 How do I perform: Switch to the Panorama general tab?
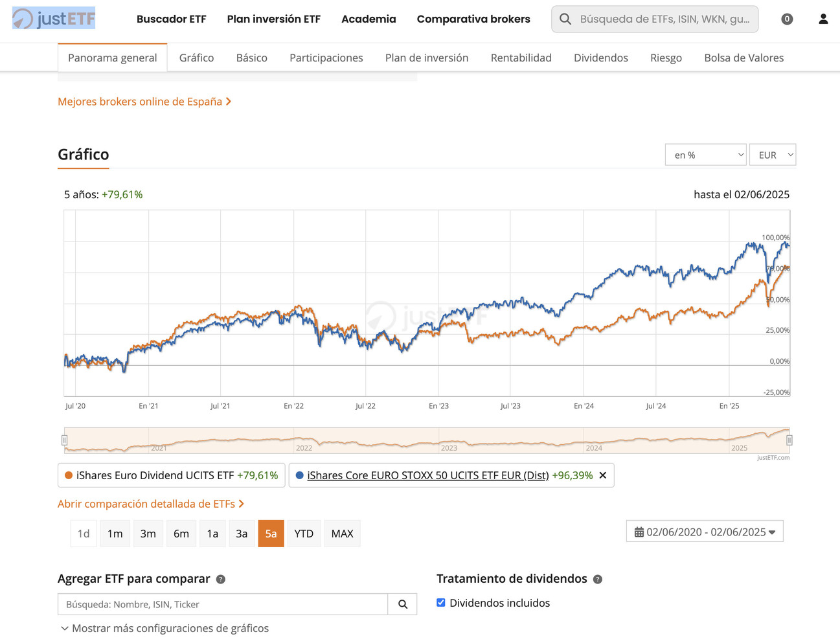tap(113, 58)
